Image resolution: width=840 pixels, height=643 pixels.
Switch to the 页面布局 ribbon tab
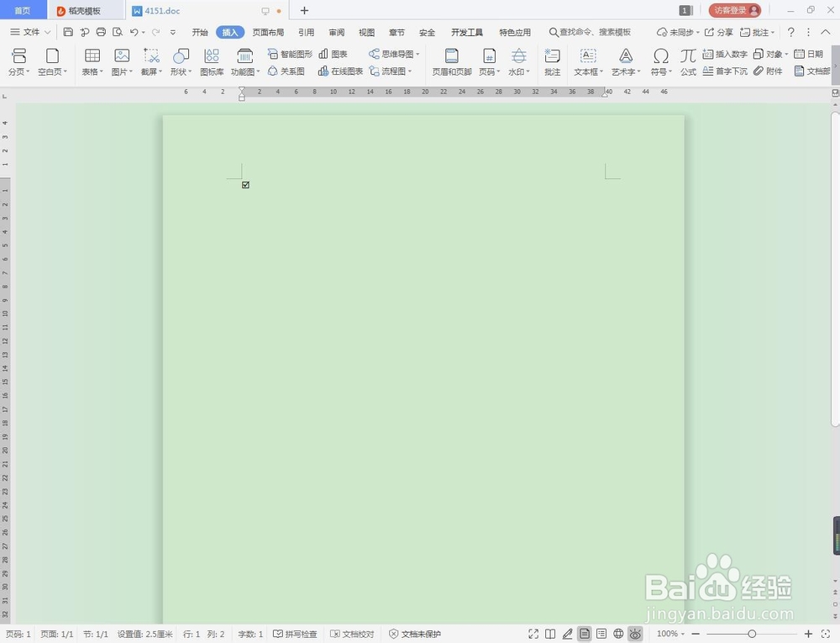tap(267, 32)
